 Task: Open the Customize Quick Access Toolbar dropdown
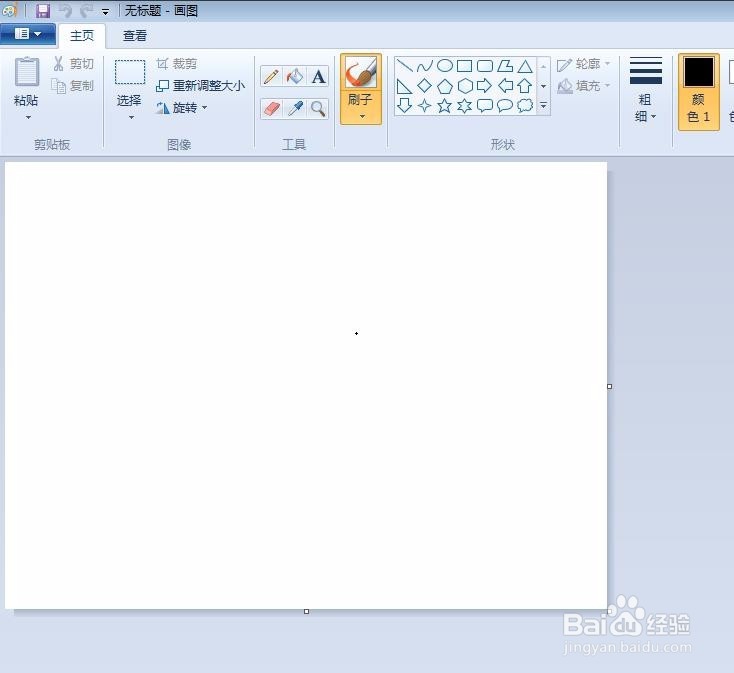[x=106, y=12]
